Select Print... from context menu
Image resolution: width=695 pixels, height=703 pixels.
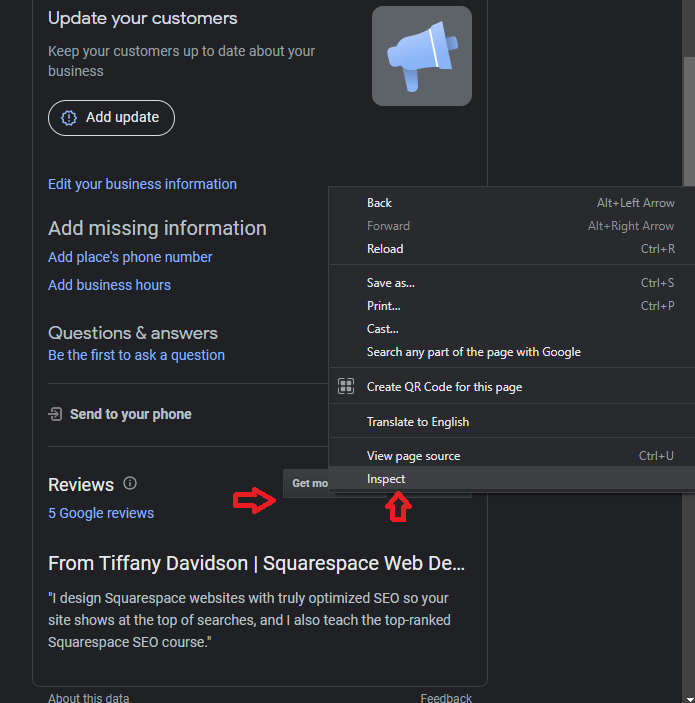(512, 306)
